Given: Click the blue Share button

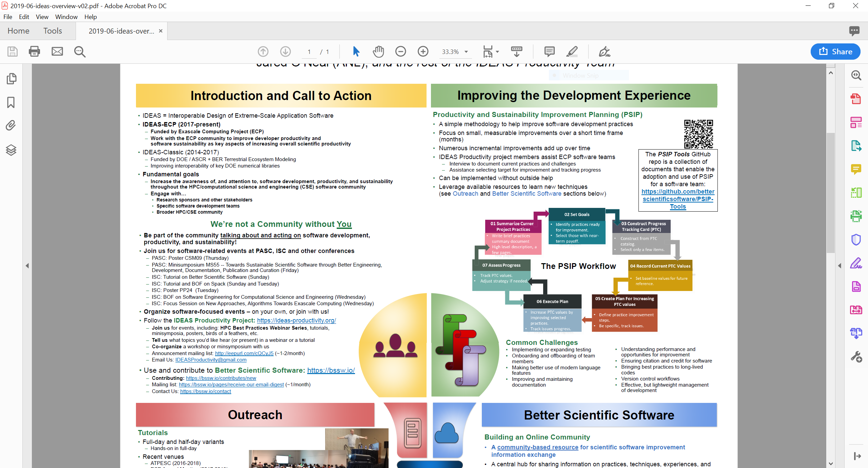Looking at the screenshot, I should [835, 52].
